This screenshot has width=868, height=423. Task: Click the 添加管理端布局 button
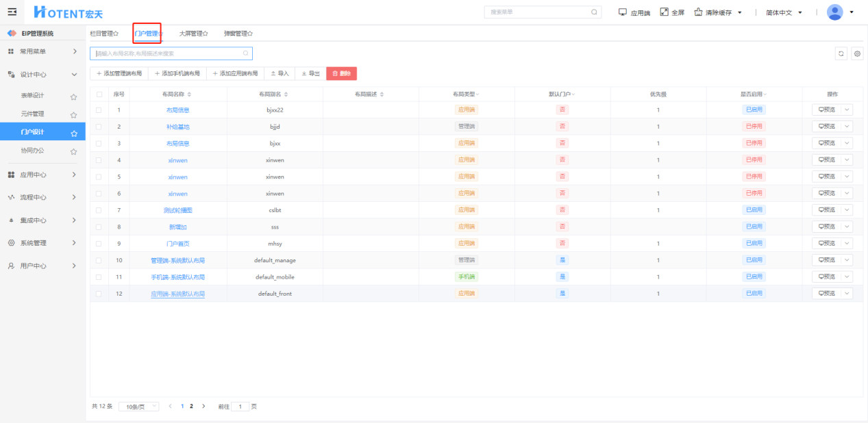tap(119, 73)
